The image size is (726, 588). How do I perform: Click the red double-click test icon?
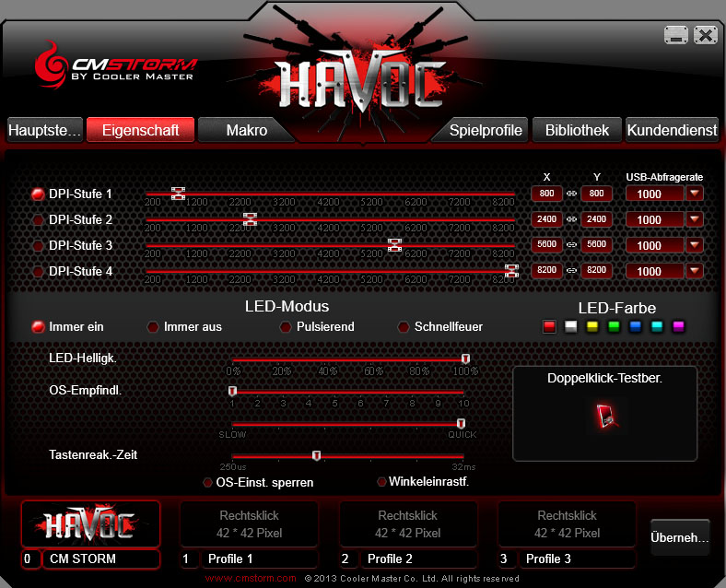click(606, 416)
